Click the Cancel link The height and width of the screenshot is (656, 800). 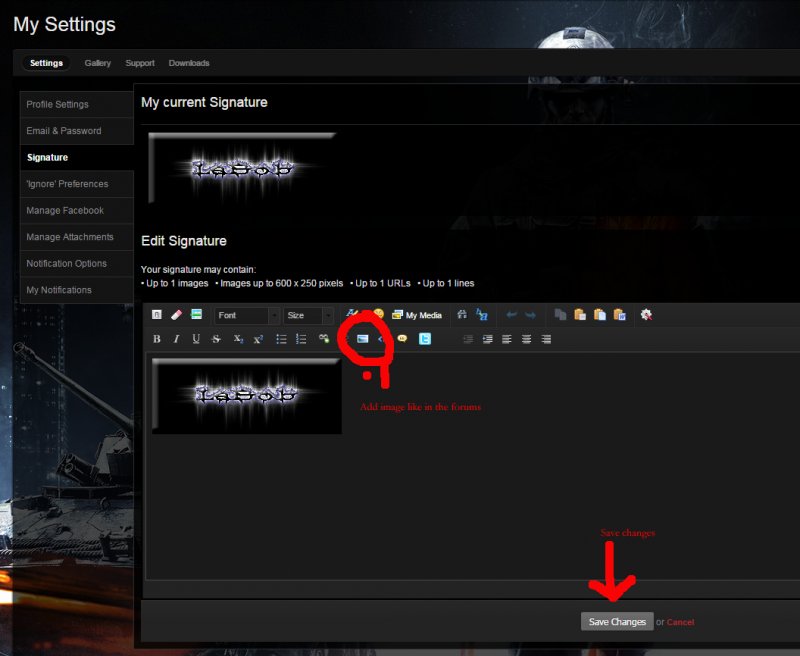pyautogui.click(x=680, y=622)
